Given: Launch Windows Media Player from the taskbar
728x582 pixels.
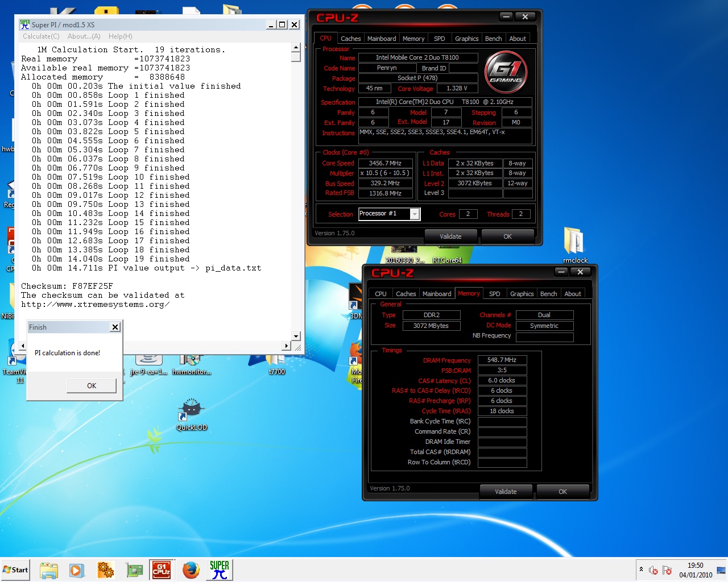Looking at the screenshot, I should (x=77, y=570).
